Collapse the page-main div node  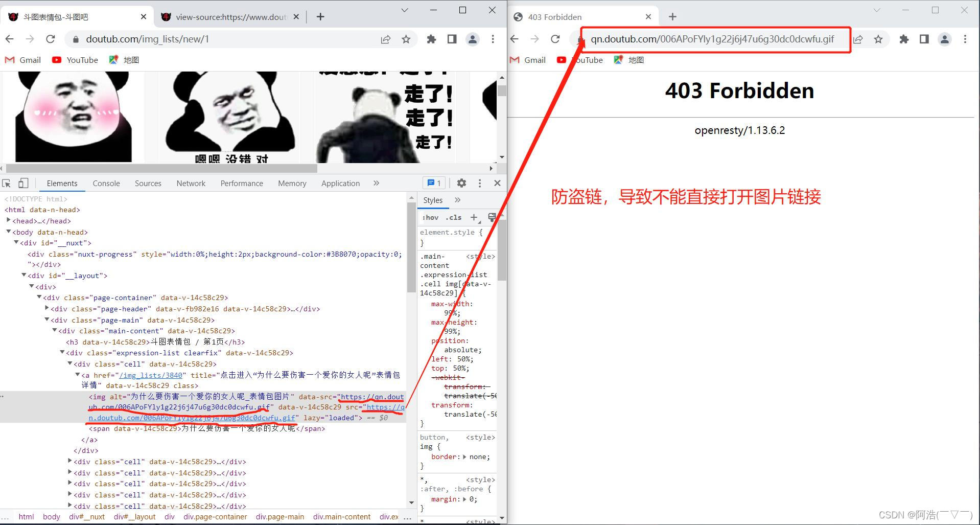[x=46, y=319]
